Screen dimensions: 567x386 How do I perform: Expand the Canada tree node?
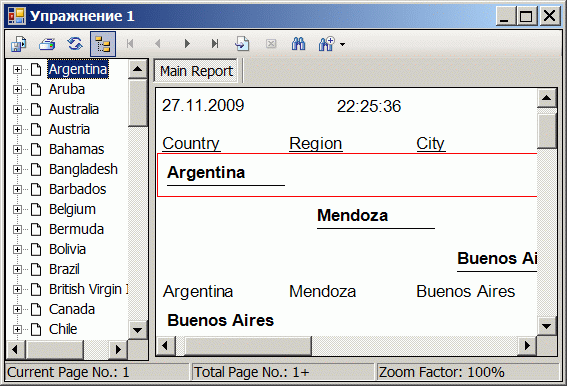[17, 309]
